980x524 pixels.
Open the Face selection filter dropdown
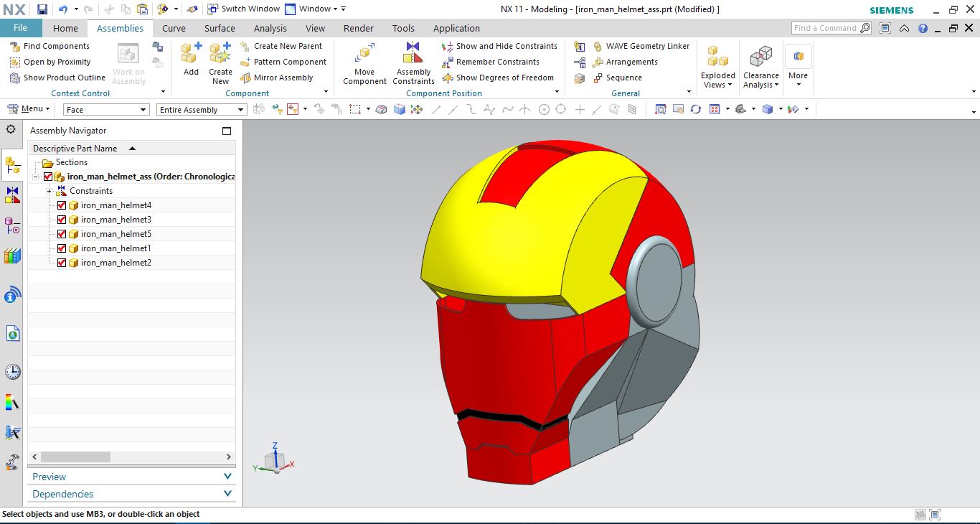105,110
